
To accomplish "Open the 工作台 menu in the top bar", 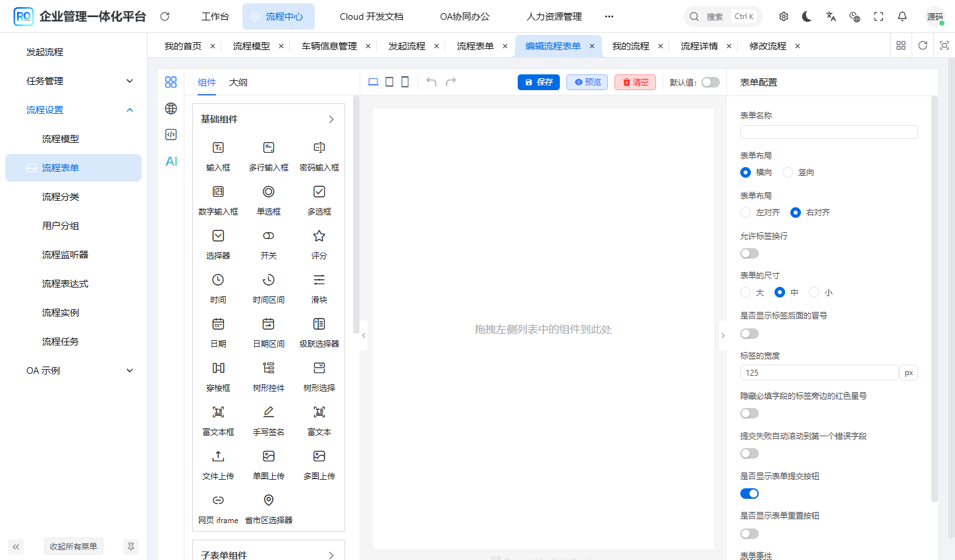I will [215, 16].
